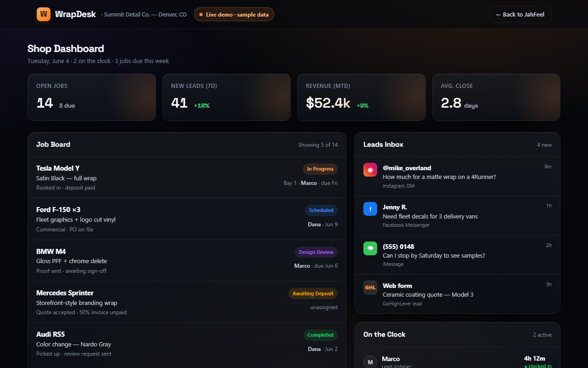Click the +18% leads change indicator
Screen dimensions: 588x368
pyautogui.click(x=202, y=106)
